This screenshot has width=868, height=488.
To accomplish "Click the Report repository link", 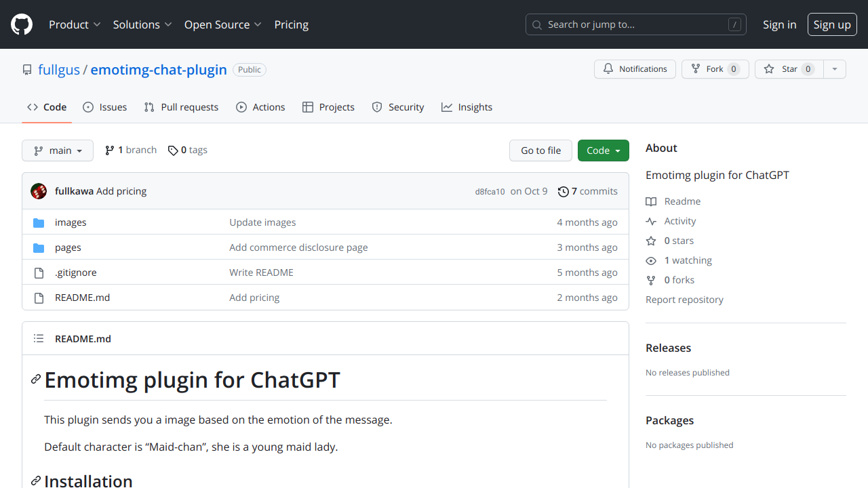I will (684, 300).
